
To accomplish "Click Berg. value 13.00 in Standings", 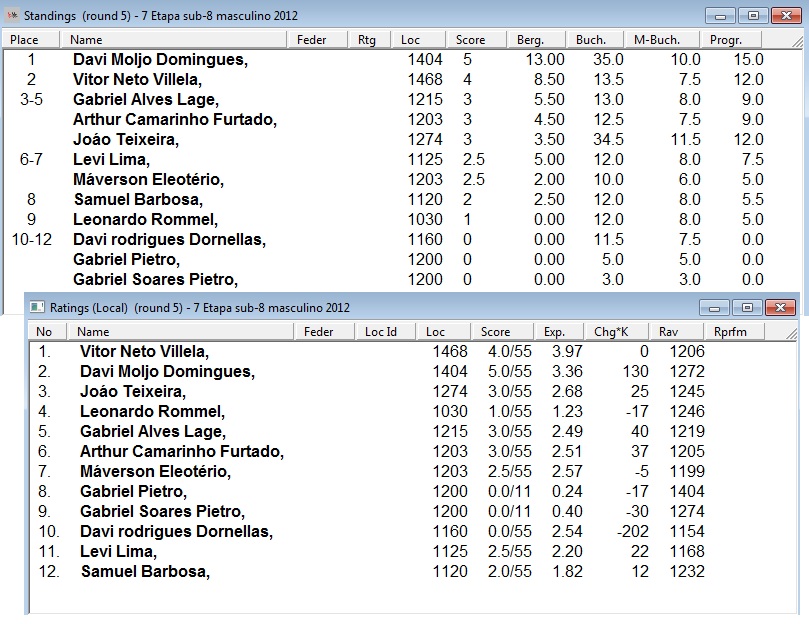I will click(545, 60).
